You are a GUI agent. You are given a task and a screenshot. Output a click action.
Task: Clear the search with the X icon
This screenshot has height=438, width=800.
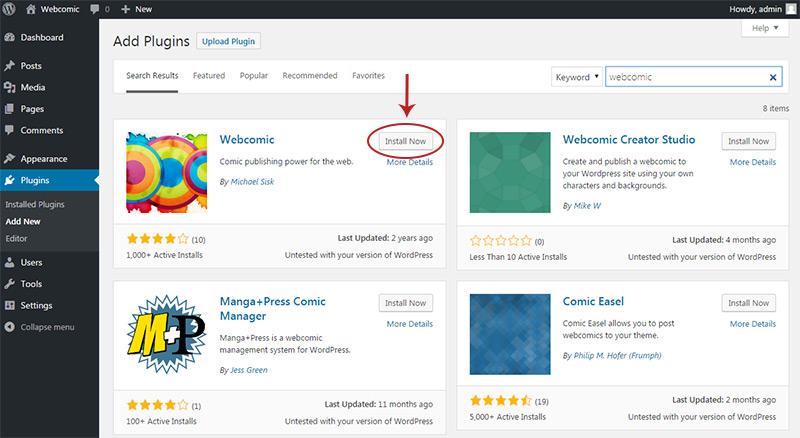click(772, 77)
